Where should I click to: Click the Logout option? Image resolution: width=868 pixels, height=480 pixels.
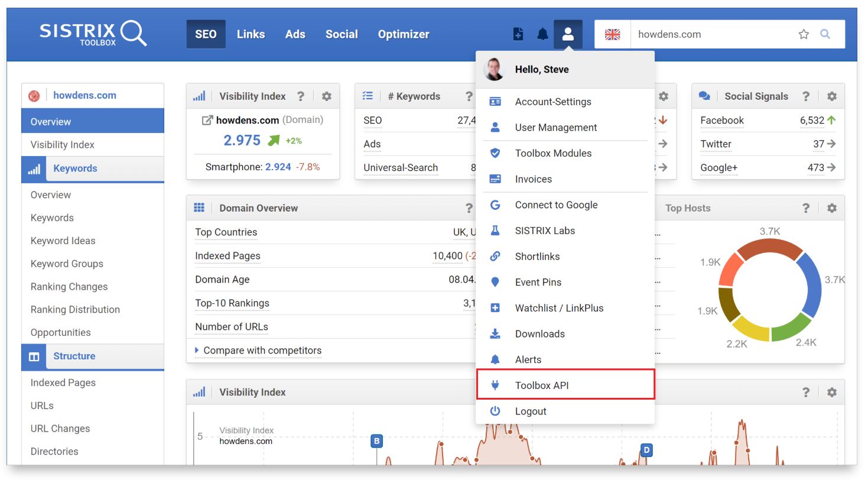tap(531, 411)
